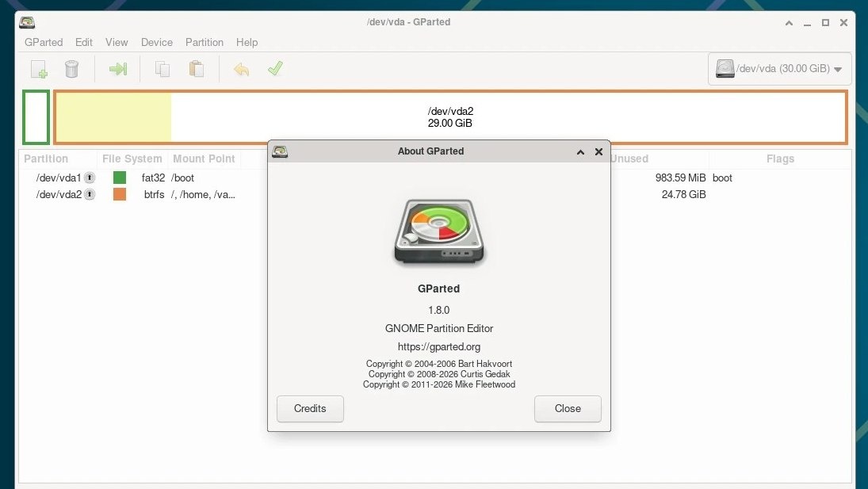Open the View menu
Screen dimensions: 868x489
(117, 42)
